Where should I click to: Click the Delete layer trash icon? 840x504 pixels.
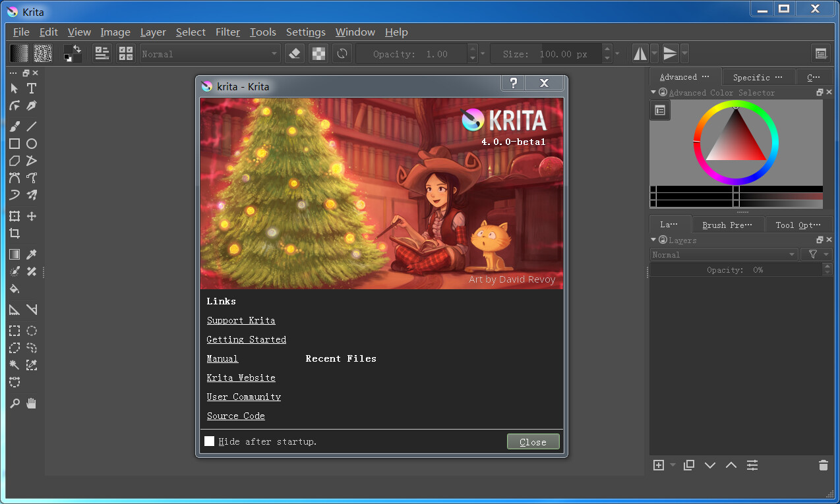pyautogui.click(x=823, y=465)
